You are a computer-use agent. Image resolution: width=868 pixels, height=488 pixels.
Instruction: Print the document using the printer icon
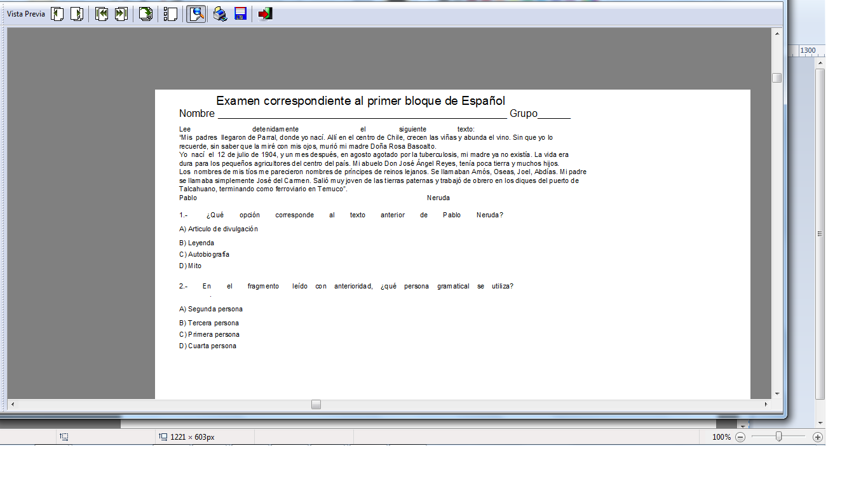click(220, 14)
